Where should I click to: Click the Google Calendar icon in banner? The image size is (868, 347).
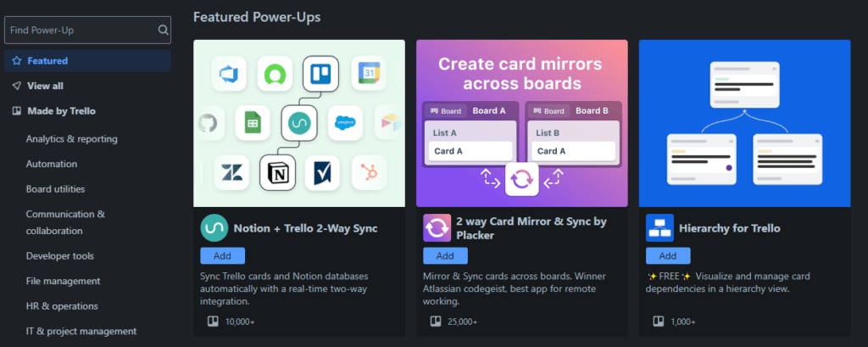pos(368,74)
